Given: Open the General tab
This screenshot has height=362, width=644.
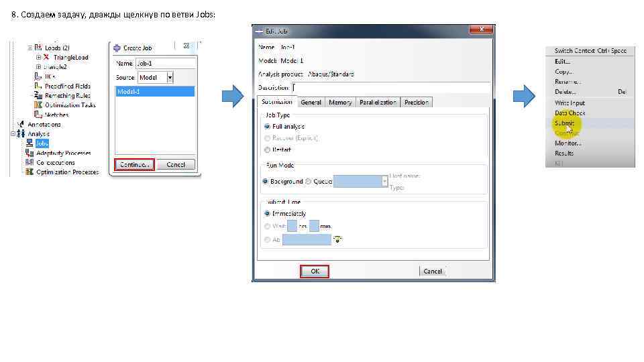Looking at the screenshot, I should (311, 102).
